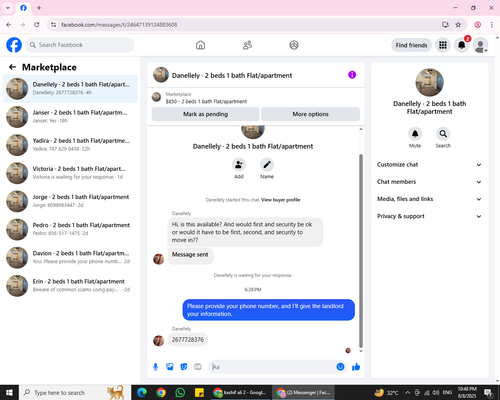Screen dimensions: 500x400
Task: Open the Janser conversation
Action: (x=70, y=117)
